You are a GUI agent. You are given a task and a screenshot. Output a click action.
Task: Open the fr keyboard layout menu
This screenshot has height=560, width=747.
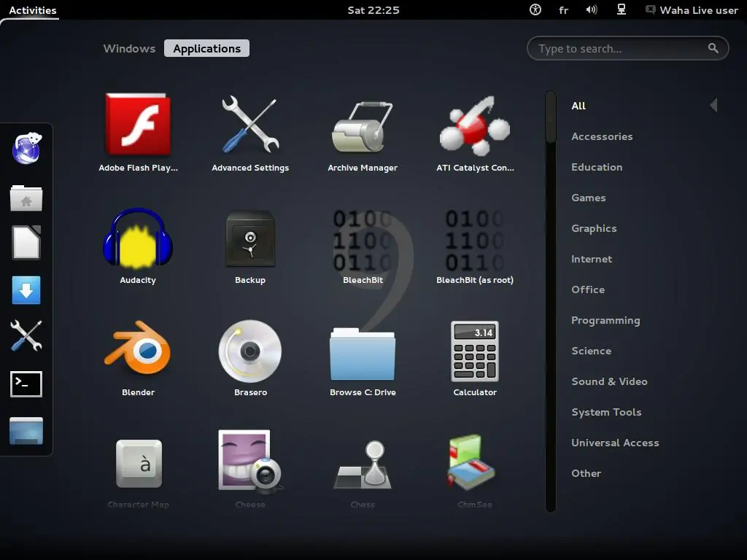[x=564, y=10]
